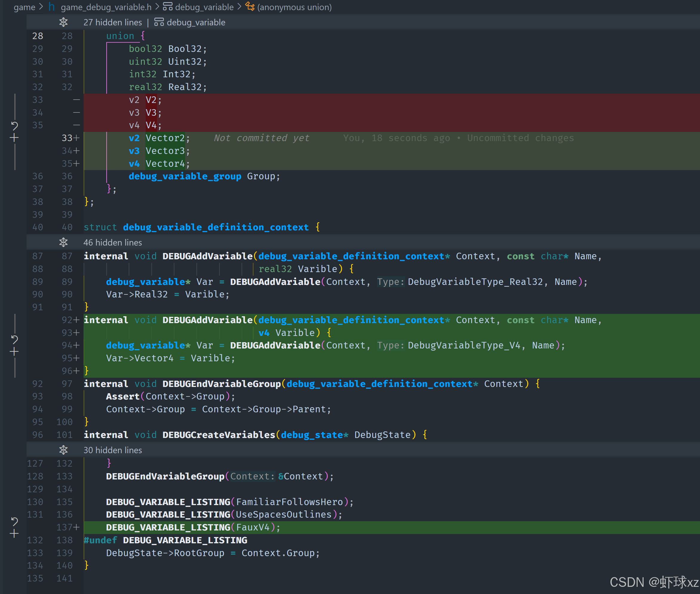This screenshot has width=700, height=594.
Task: Click the header file icon in the breadcrumb
Action: (52, 7)
